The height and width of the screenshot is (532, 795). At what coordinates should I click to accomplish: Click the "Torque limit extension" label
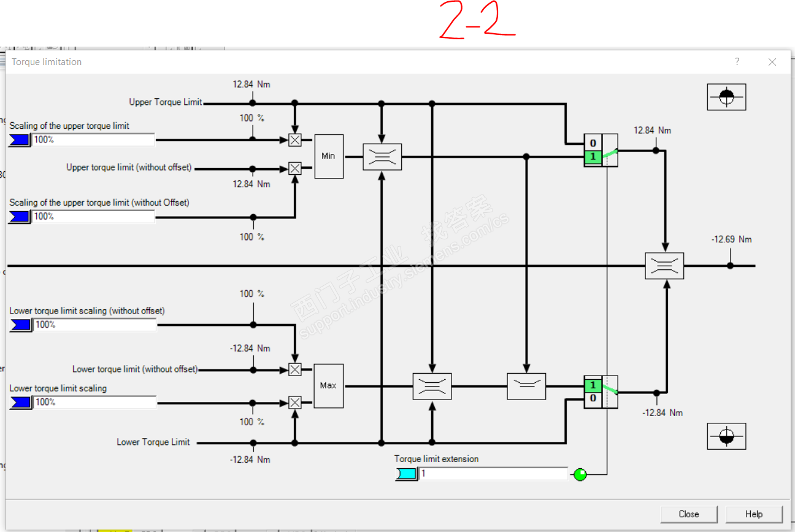click(437, 459)
